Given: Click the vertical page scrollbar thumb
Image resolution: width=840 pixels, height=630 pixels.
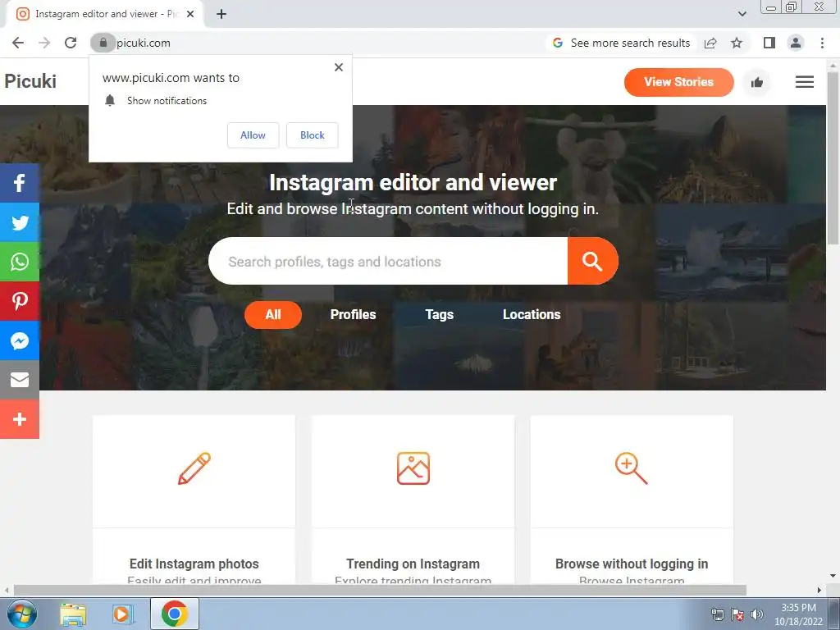Looking at the screenshot, I should point(833,158).
